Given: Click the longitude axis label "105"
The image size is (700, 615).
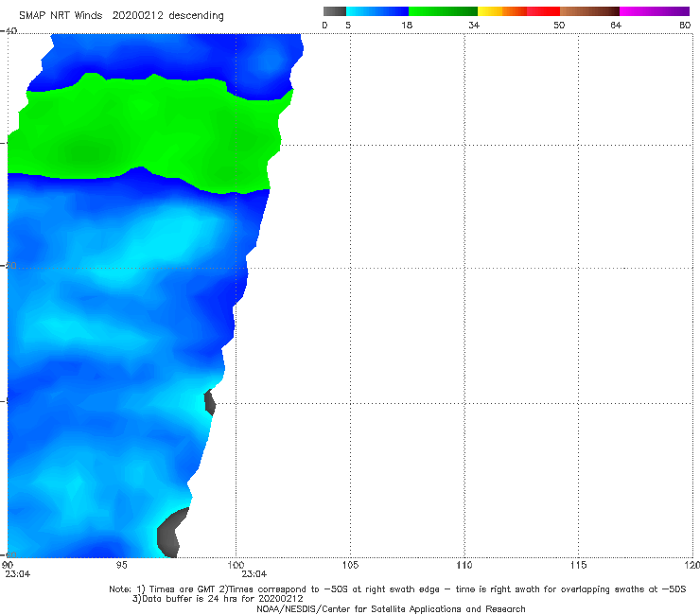Looking at the screenshot, I should coord(350,566).
